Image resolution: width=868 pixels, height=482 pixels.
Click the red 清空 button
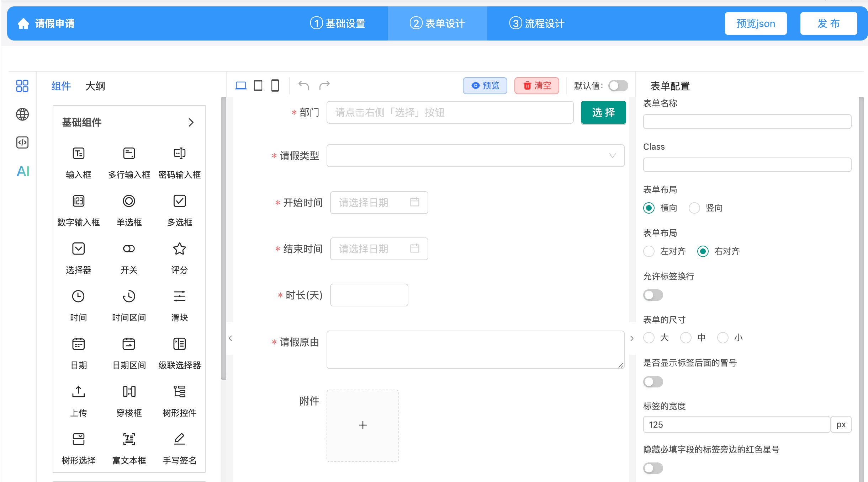point(537,86)
